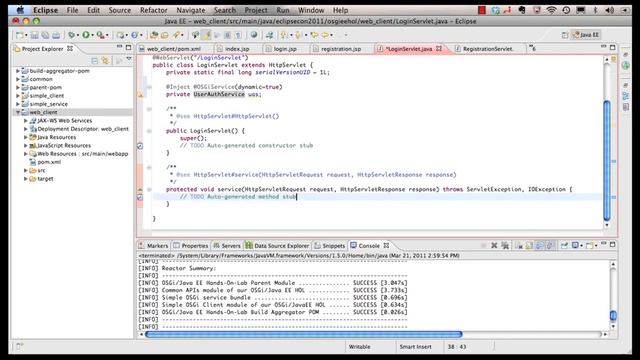Viewport: 640px width, 360px height.
Task: Expand the common project node
Action: point(18,79)
